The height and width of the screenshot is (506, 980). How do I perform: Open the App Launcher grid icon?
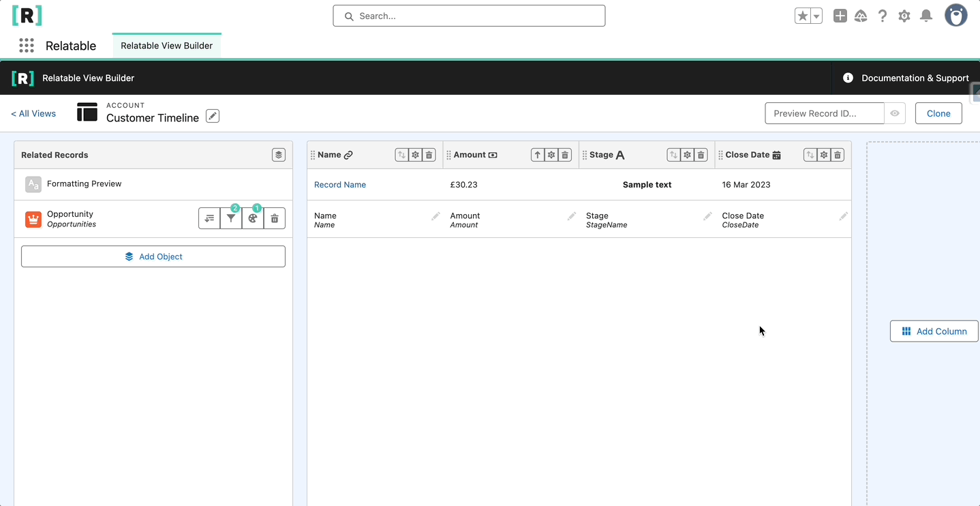[27, 46]
